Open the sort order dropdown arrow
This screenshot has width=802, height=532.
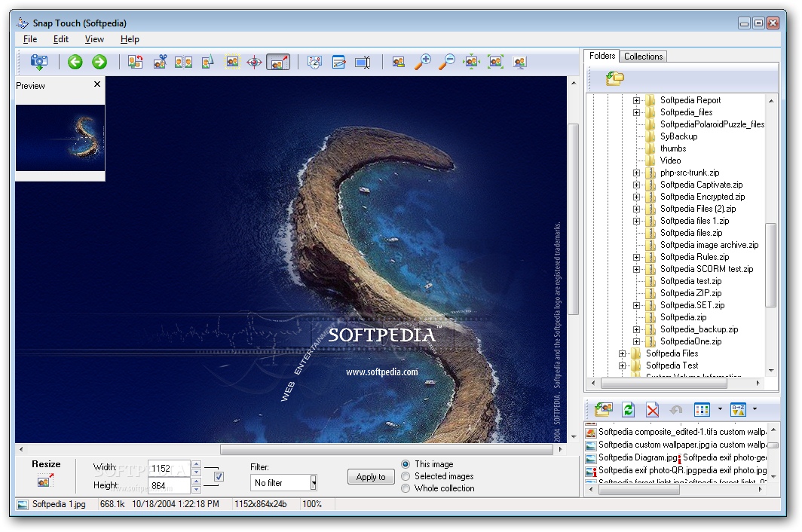(x=755, y=408)
